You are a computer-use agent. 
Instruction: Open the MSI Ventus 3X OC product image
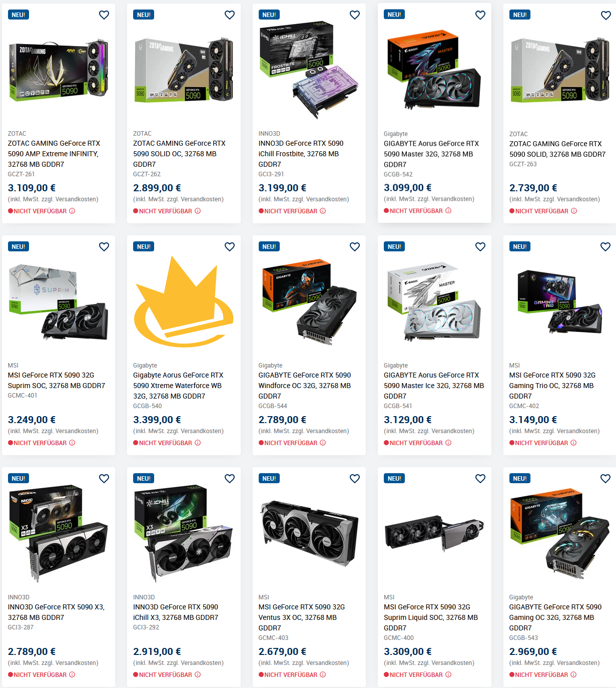point(309,533)
